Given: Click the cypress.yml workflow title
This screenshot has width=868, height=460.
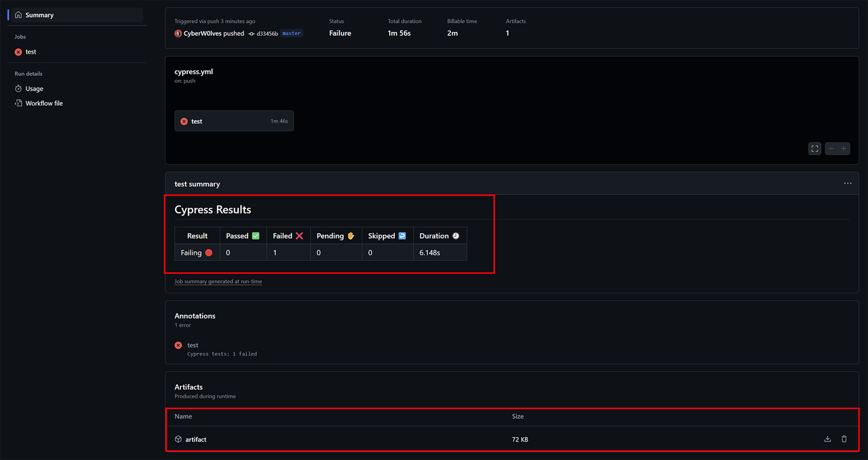Looking at the screenshot, I should point(194,71).
